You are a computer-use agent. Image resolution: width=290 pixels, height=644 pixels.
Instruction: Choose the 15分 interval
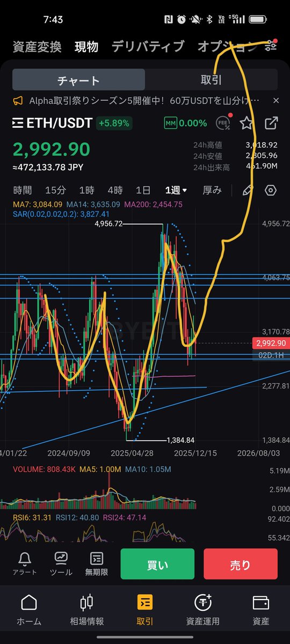(56, 190)
